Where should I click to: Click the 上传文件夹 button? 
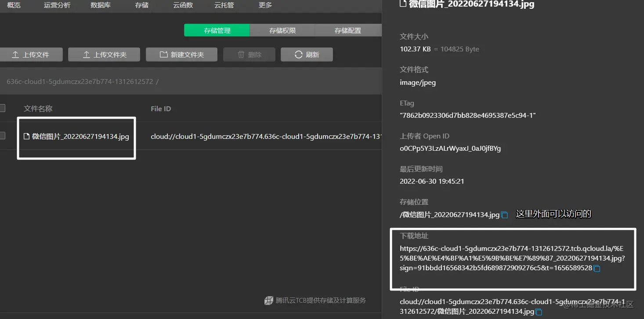104,54
